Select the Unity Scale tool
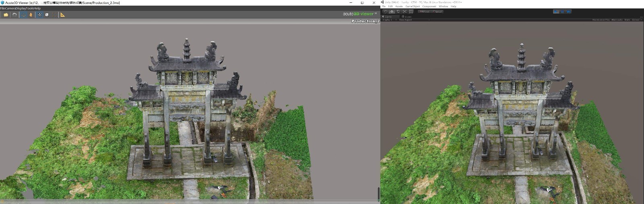Viewport: 644px width, 204px height. click(405, 12)
